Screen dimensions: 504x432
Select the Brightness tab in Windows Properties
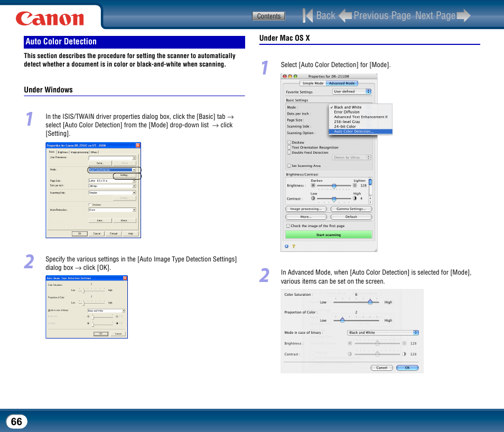coord(63,152)
